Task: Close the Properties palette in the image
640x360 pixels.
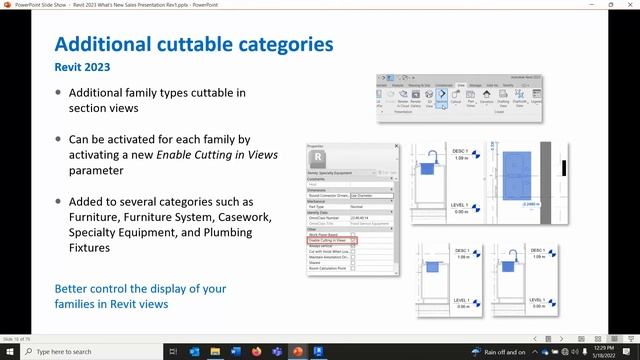Action: pyautogui.click(x=396, y=146)
